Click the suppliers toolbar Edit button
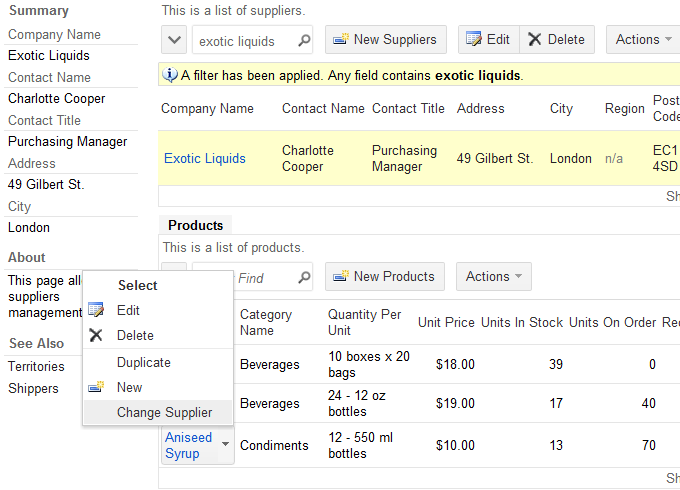This screenshot has height=490, width=680. coord(489,39)
